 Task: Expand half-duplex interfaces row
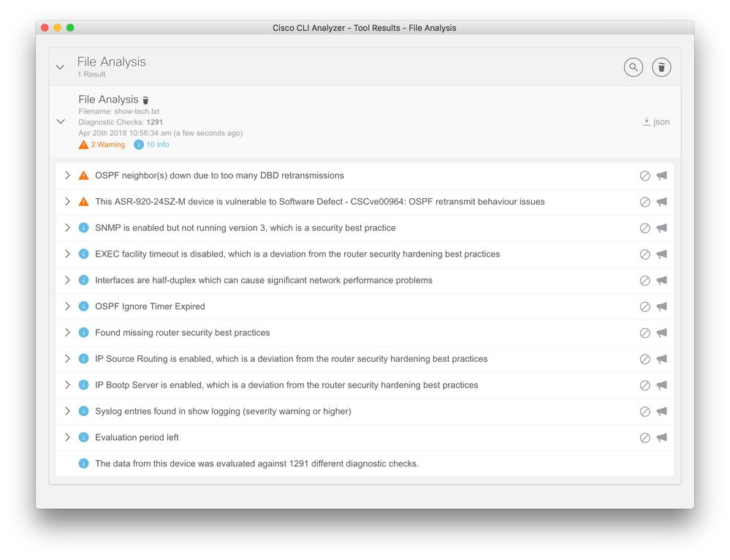click(x=67, y=280)
